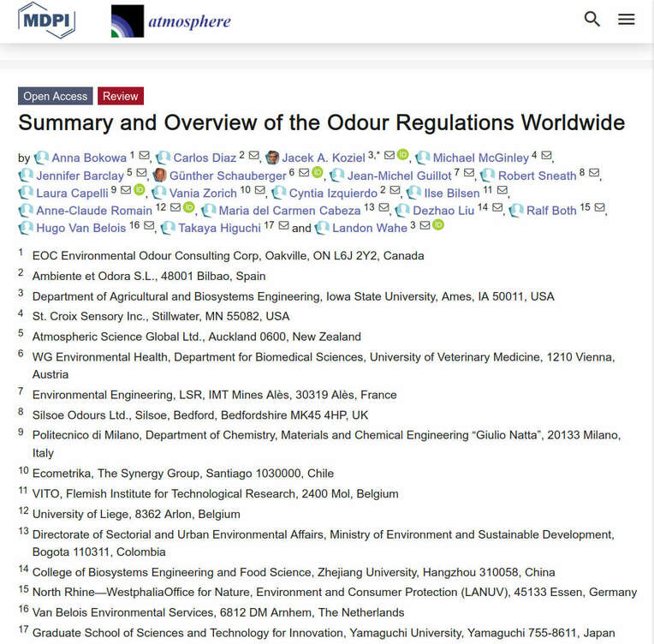The height and width of the screenshot is (644, 654).
Task: Email Jennifer Barclay via envelope icon
Action: pos(141,173)
